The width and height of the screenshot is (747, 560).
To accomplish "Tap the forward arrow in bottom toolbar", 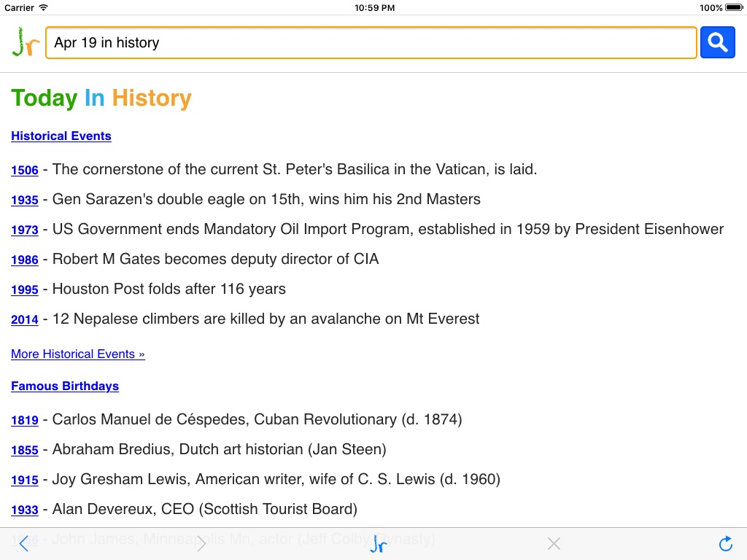I will click(x=201, y=543).
